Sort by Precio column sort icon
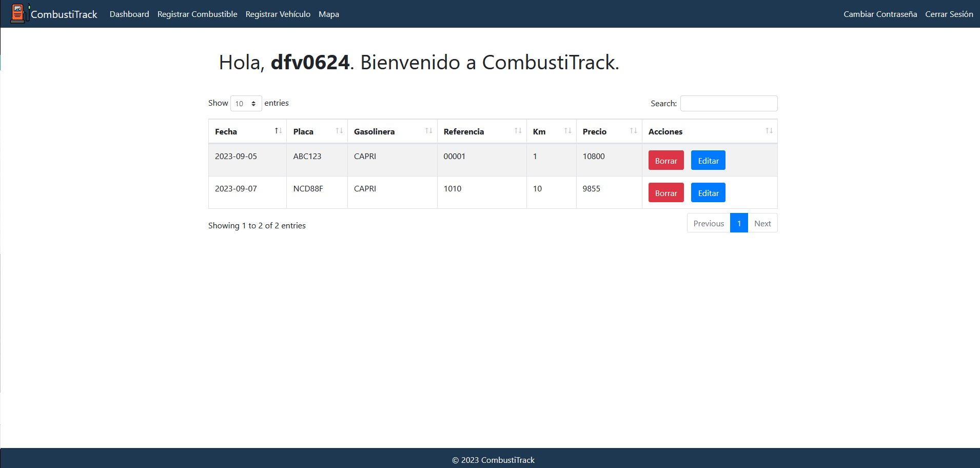 click(x=633, y=131)
